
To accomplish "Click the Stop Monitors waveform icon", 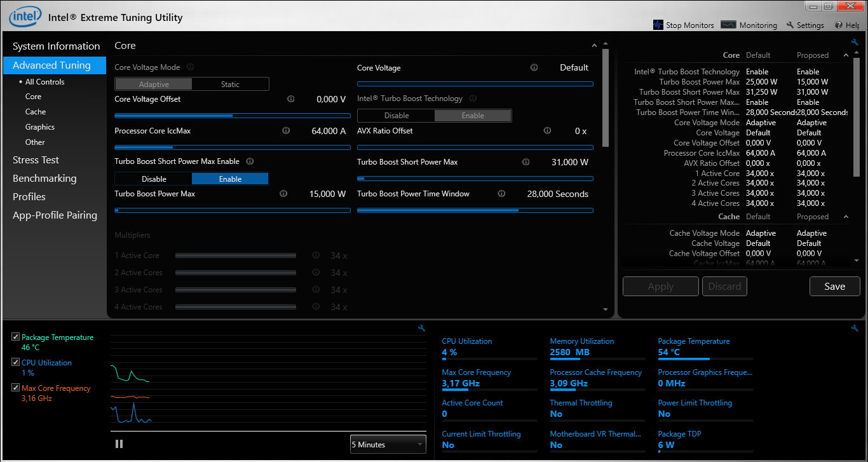I will tap(658, 25).
